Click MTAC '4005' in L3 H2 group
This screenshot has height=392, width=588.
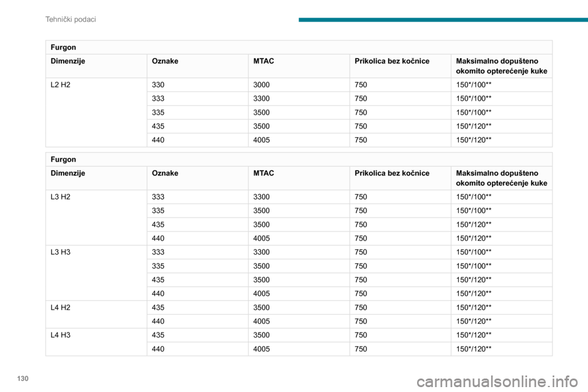point(262,238)
